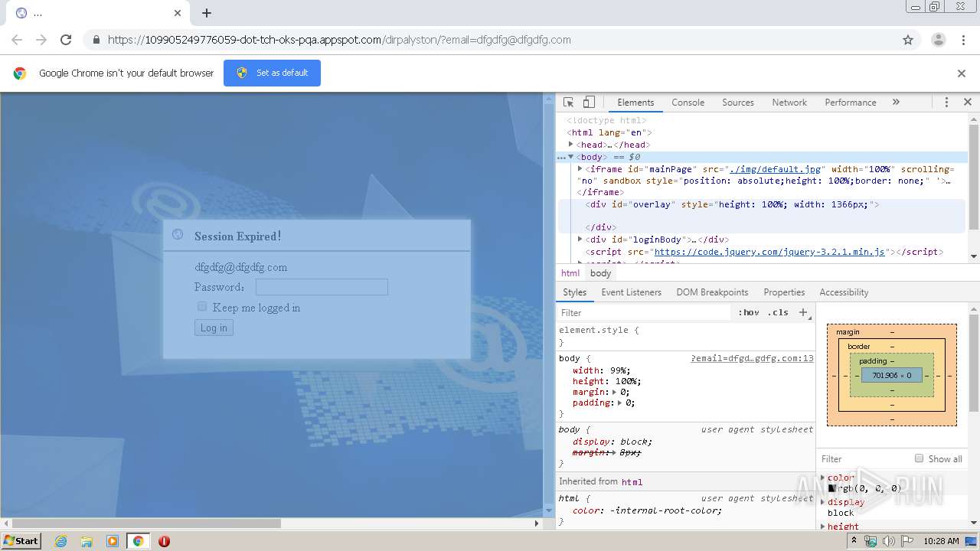
Task: Activate the DevTools element inspector tool
Action: (x=568, y=103)
